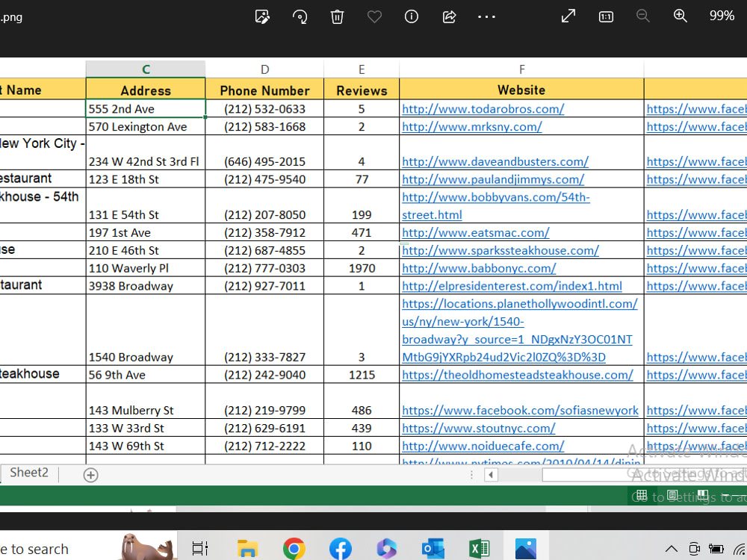The width and height of the screenshot is (747, 560).
Task: Click the Reviews header cell
Action: point(362,90)
